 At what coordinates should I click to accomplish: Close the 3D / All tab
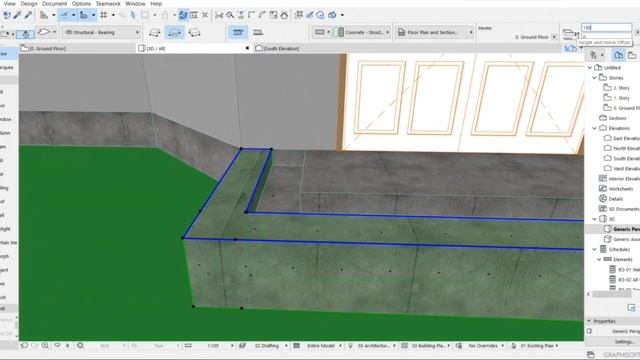click(x=247, y=48)
